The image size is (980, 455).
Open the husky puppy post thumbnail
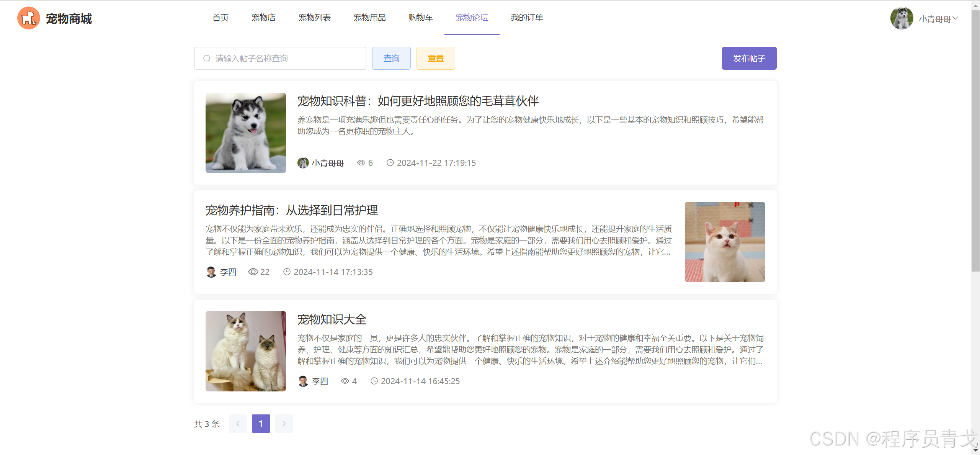point(245,133)
